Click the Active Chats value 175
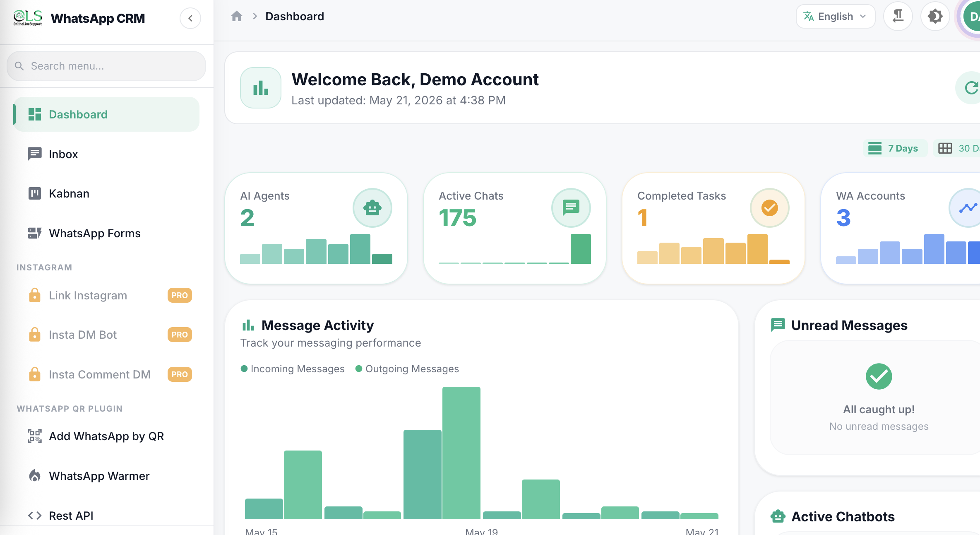Screen dimensions: 980x535 point(458,218)
